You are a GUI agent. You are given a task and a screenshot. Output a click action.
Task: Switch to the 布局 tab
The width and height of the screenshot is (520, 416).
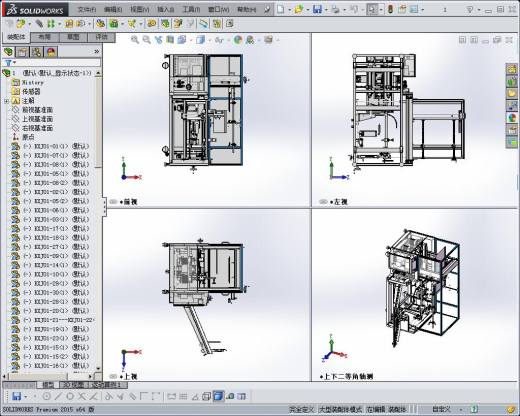click(44, 37)
